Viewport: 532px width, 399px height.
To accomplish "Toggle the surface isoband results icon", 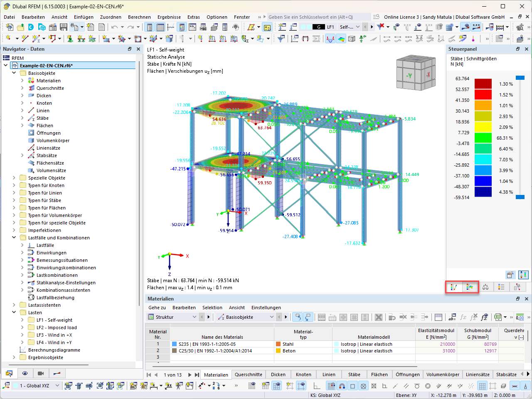I will click(341, 39).
